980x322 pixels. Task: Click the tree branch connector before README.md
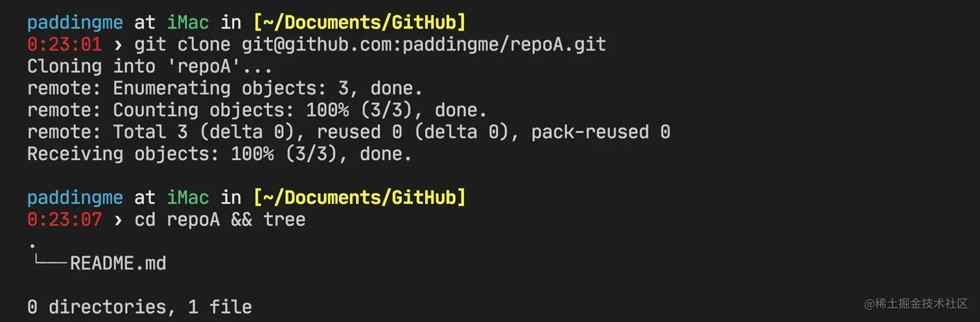51,262
